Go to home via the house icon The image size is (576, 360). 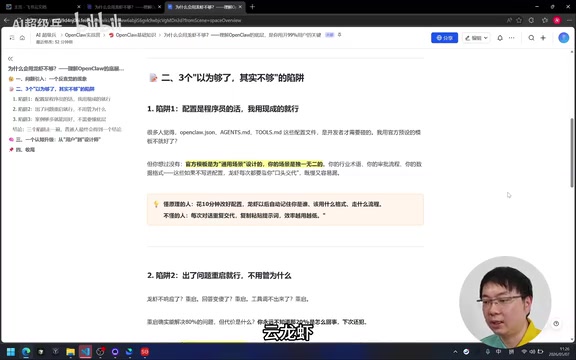click(x=22, y=37)
